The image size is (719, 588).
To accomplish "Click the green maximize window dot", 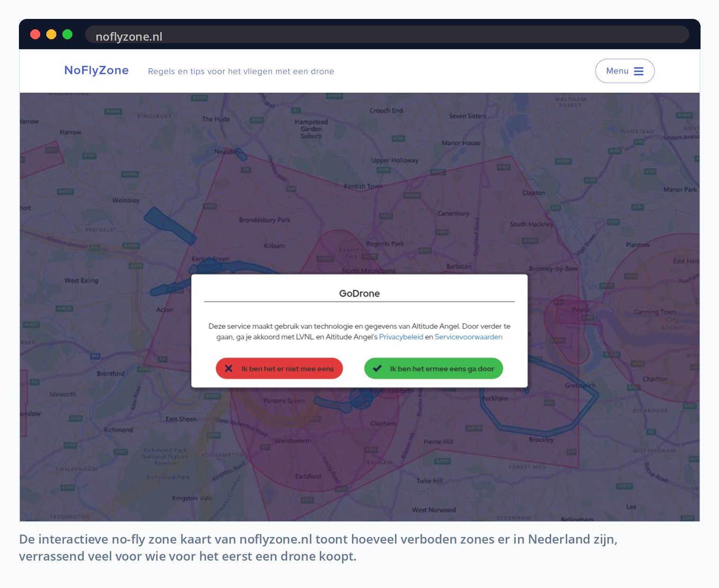I will (x=67, y=34).
